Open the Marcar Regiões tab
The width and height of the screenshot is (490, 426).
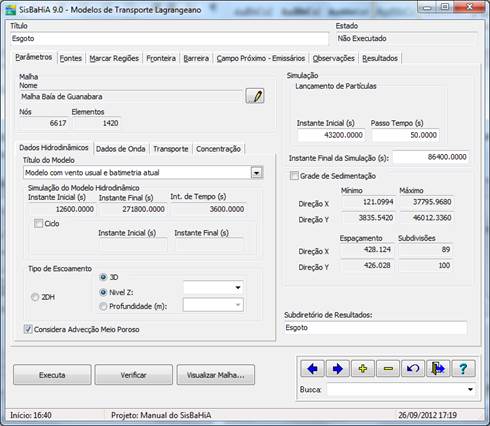point(114,58)
